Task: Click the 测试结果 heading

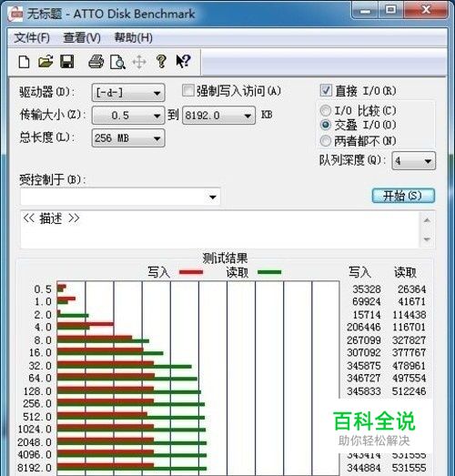Action: (225, 258)
